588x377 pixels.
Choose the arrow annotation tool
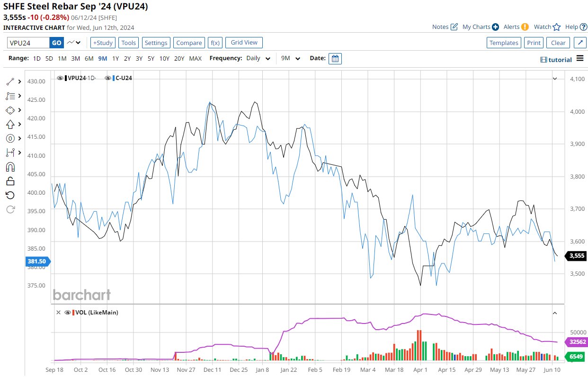(x=10, y=124)
